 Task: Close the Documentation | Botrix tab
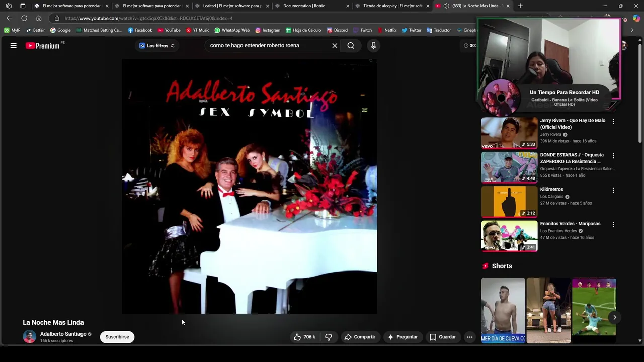click(x=348, y=6)
